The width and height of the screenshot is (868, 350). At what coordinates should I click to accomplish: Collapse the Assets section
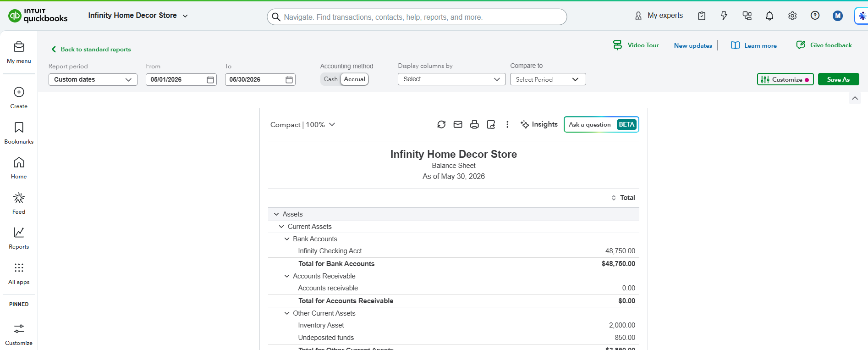(276, 214)
